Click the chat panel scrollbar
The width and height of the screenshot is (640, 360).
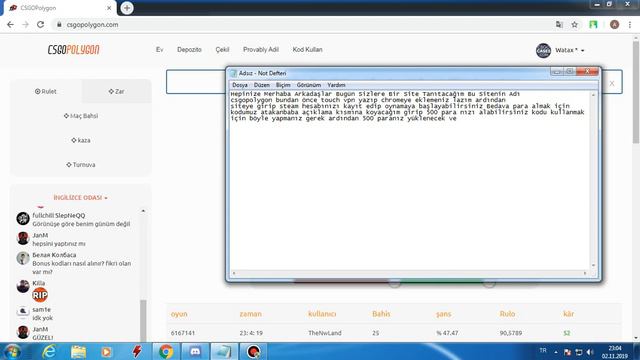(143, 320)
